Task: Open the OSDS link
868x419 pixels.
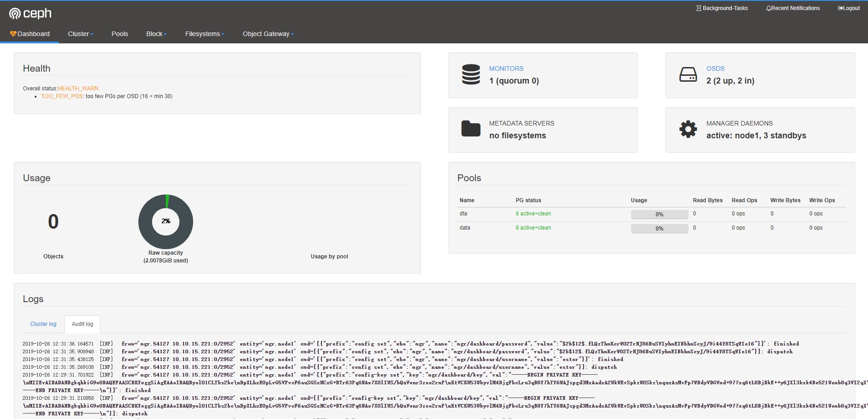Action: [715, 68]
